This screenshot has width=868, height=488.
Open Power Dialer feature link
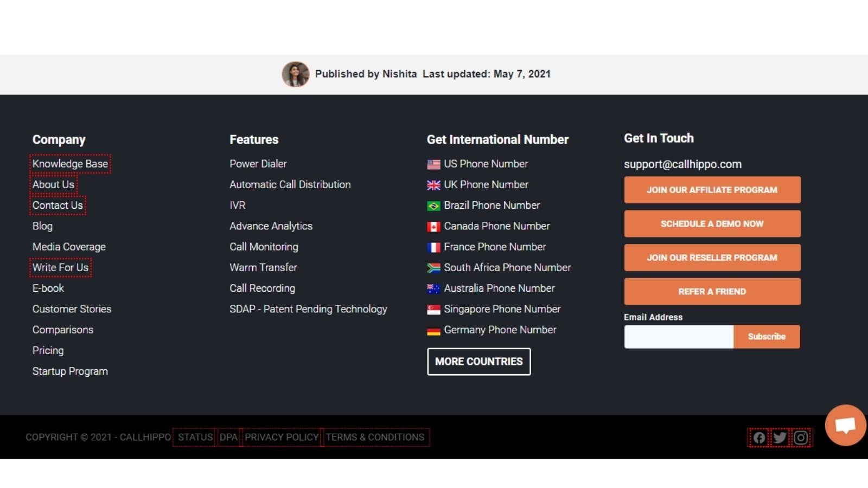point(258,164)
